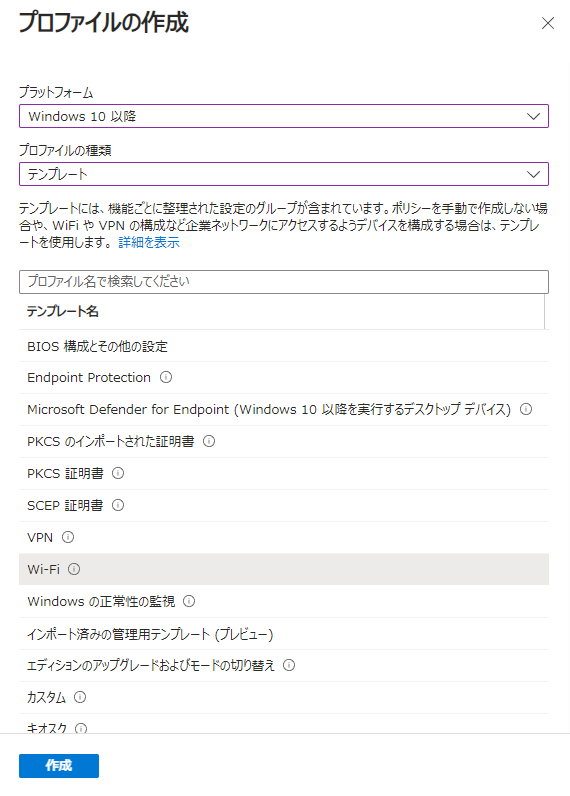Click info icon next to SCEP 証明書
The image size is (570, 796).
[x=118, y=505]
